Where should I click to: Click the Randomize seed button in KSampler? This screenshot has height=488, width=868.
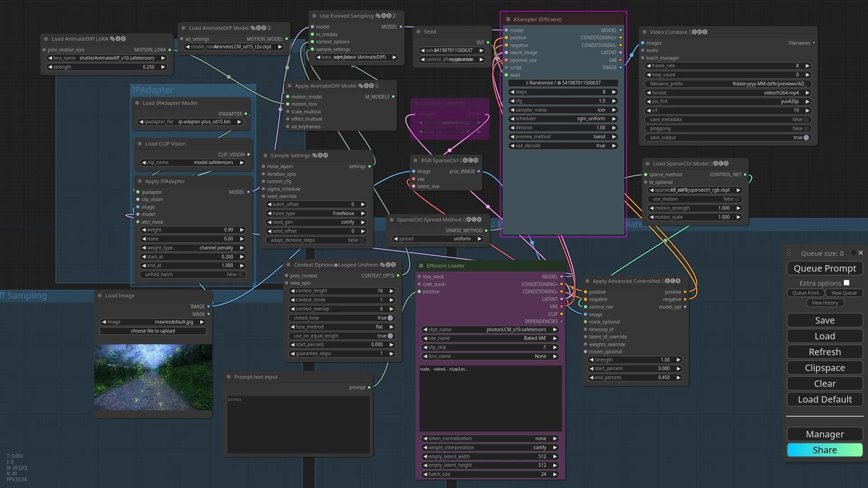[563, 83]
